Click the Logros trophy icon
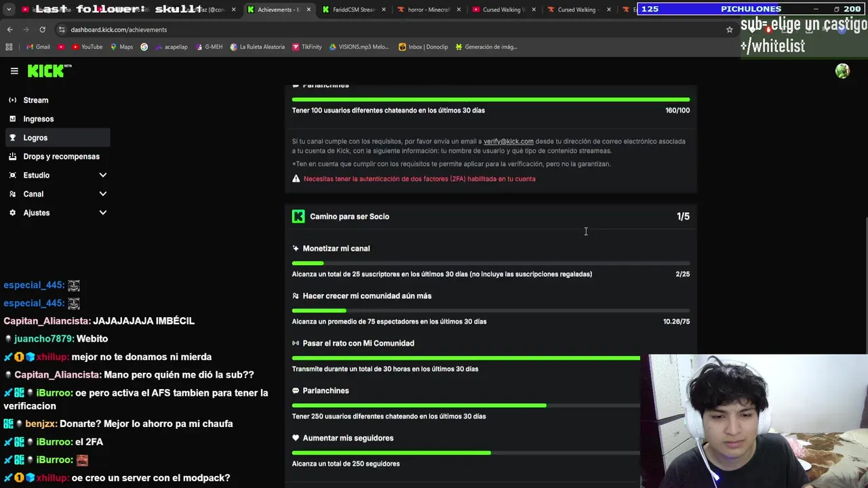 point(12,138)
